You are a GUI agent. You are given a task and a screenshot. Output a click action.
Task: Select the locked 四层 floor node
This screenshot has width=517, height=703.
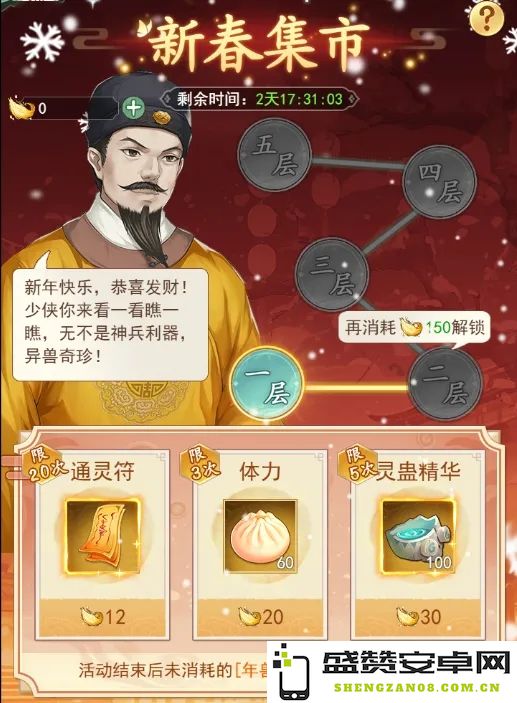point(440,181)
